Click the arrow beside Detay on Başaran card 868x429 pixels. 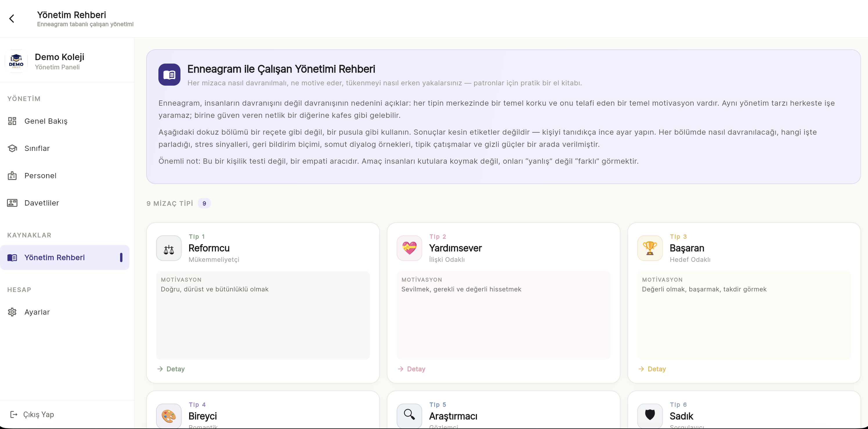tap(641, 369)
